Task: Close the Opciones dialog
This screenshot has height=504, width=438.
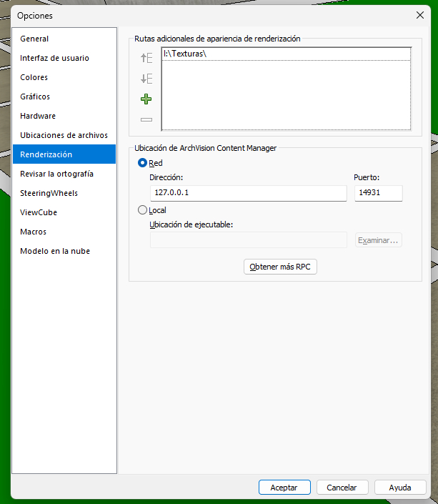Action: pos(419,15)
